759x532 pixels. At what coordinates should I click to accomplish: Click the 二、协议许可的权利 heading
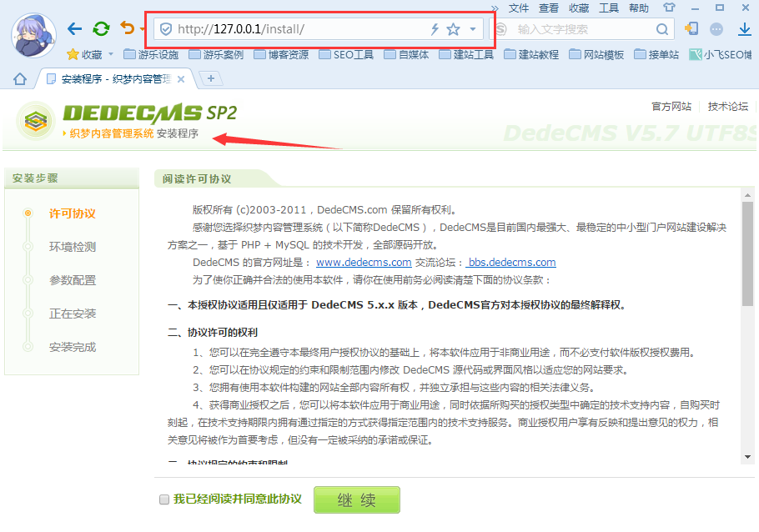click(213, 333)
